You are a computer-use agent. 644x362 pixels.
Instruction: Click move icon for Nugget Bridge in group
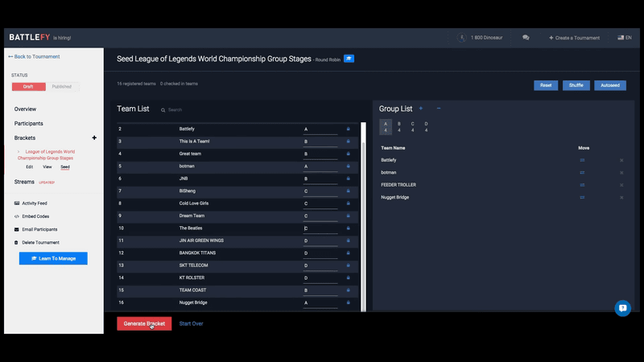pyautogui.click(x=582, y=197)
